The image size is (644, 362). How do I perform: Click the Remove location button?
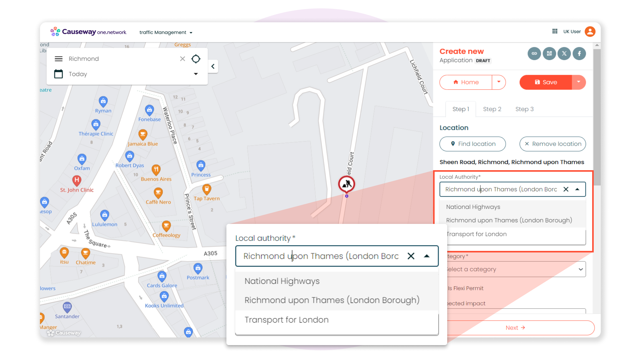click(x=552, y=144)
